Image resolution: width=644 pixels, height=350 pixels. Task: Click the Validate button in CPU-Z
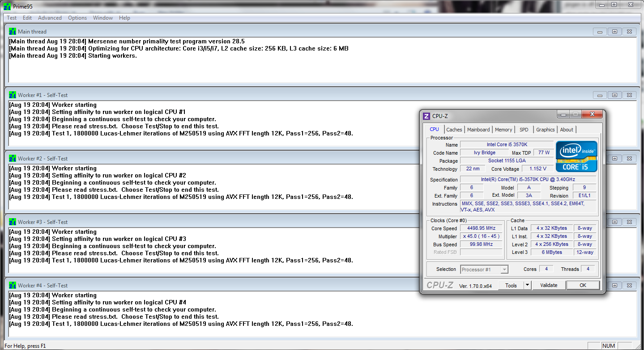(549, 285)
